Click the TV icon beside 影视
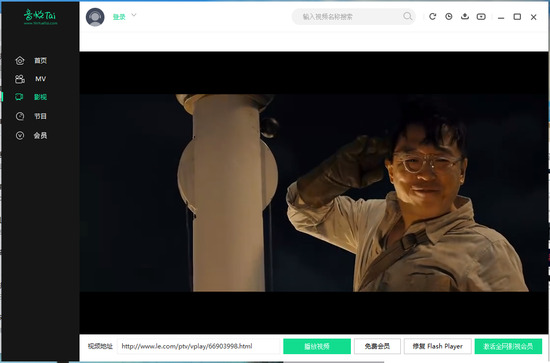550x363 pixels. click(19, 97)
